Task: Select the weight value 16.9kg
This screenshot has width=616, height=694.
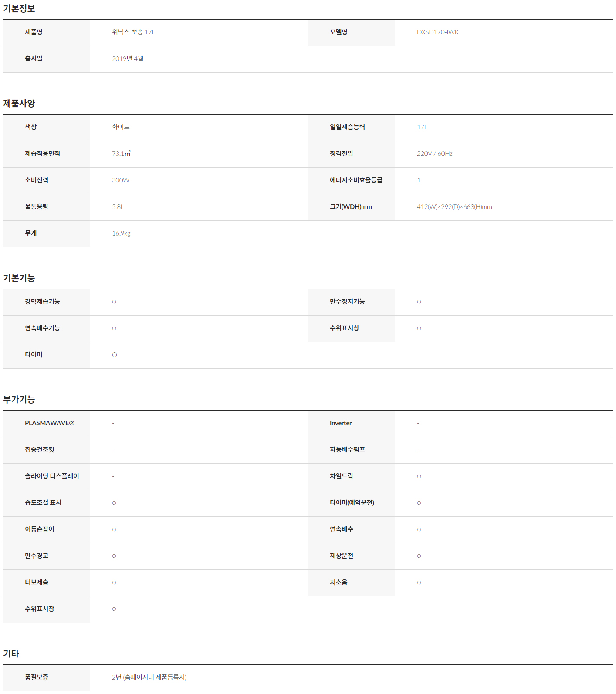Action: pyautogui.click(x=121, y=233)
